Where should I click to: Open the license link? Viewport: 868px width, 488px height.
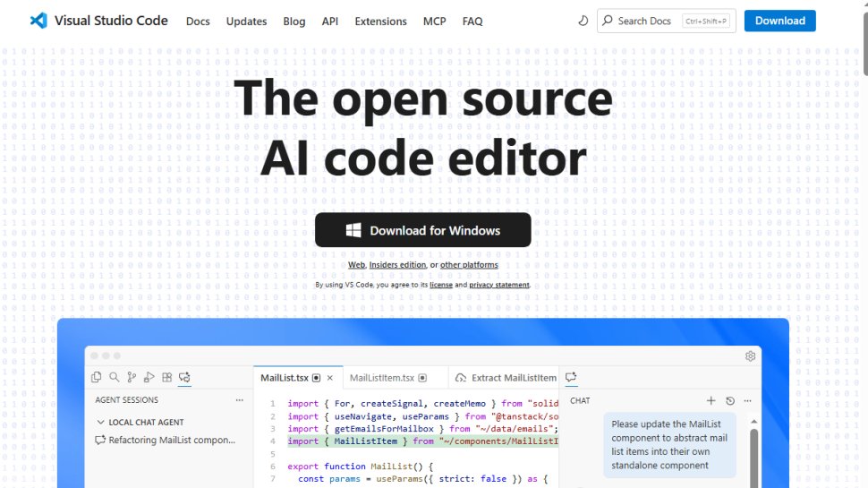440,285
